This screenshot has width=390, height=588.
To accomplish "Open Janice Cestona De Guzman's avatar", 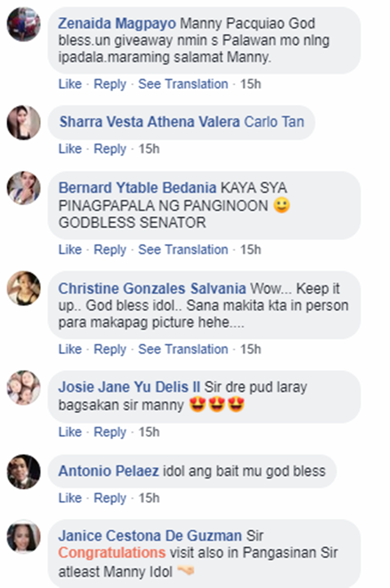I will (x=23, y=537).
